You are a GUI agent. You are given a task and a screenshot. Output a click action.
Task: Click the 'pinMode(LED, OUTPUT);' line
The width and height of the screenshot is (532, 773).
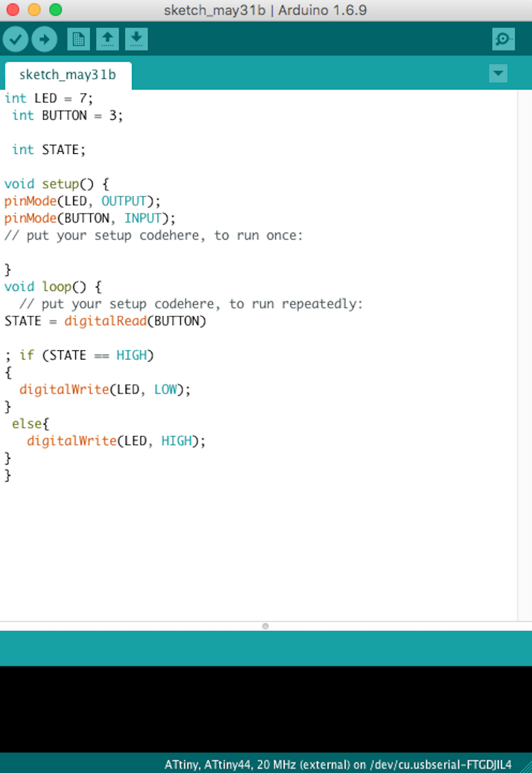(x=82, y=201)
